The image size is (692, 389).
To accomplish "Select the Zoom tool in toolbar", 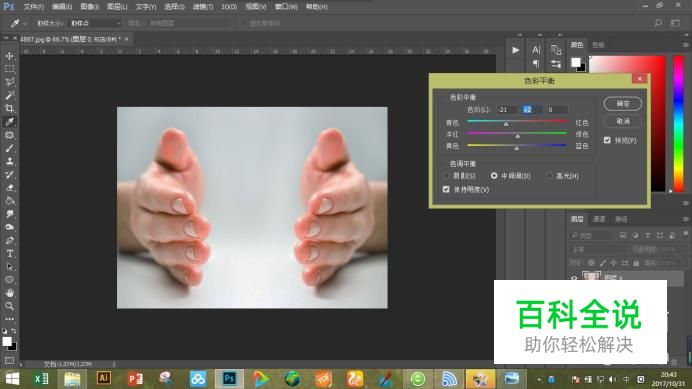I will click(9, 306).
